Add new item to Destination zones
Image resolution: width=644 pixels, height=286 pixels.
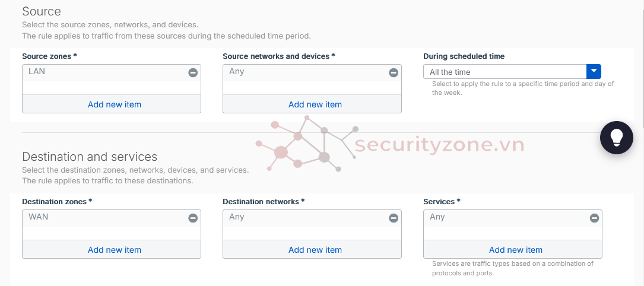pyautogui.click(x=115, y=250)
